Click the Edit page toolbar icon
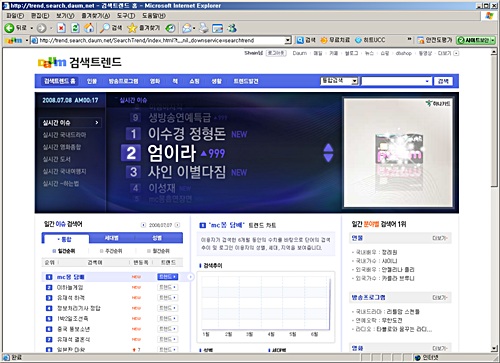The height and width of the screenshot is (363, 500). click(218, 28)
